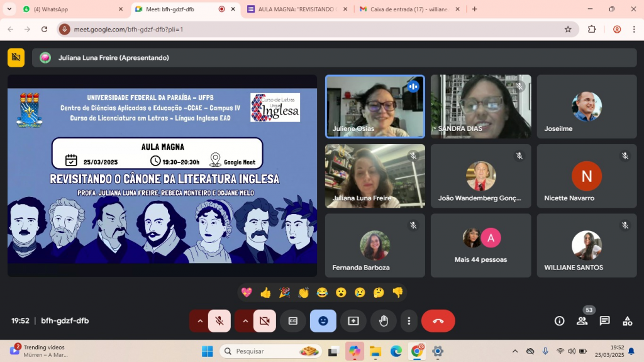The image size is (644, 362).
Task: Open the present screen share button
Action: [x=353, y=321]
